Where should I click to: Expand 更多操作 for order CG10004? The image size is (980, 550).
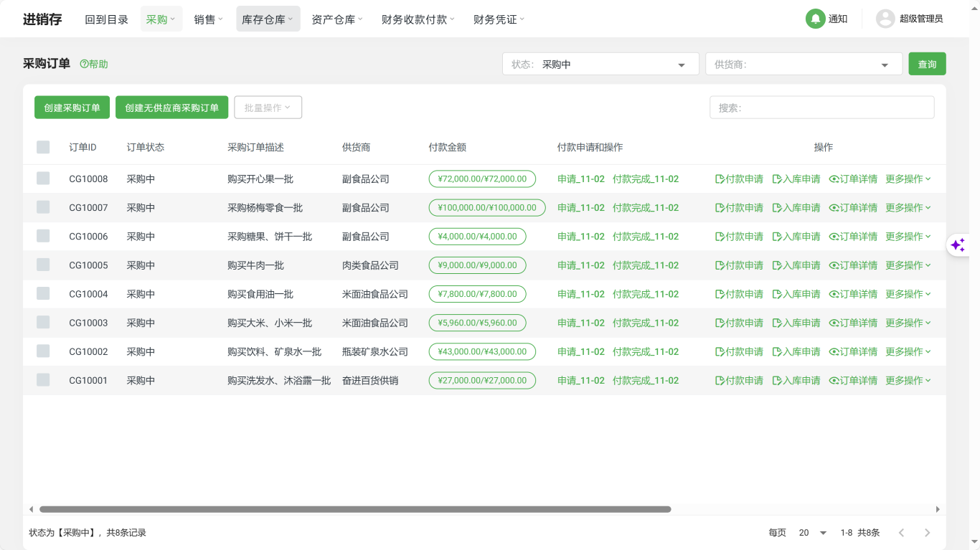908,294
